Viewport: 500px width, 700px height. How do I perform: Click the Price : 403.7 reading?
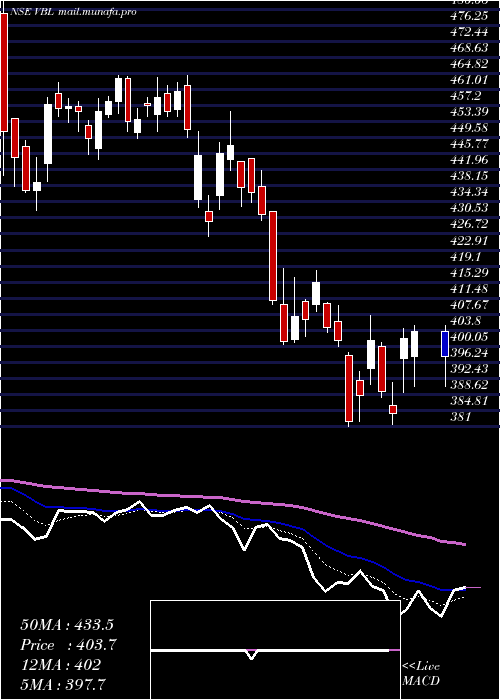pos(69,645)
